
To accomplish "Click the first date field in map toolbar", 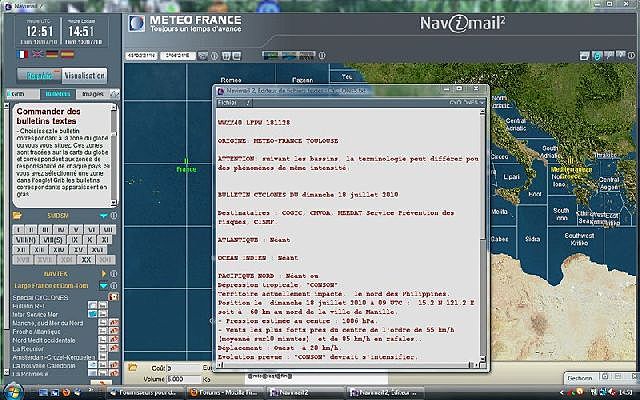I will pyautogui.click(x=141, y=56).
